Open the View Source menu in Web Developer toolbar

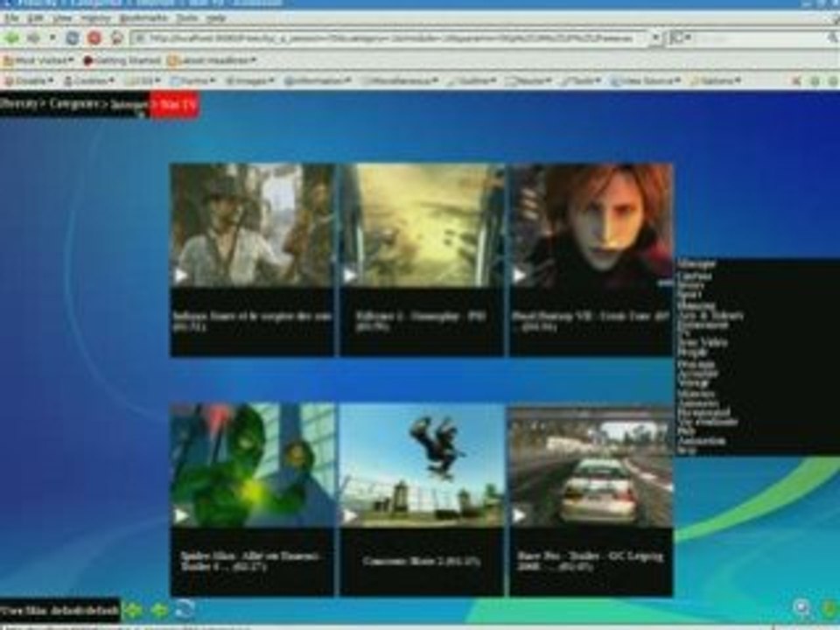click(x=646, y=80)
